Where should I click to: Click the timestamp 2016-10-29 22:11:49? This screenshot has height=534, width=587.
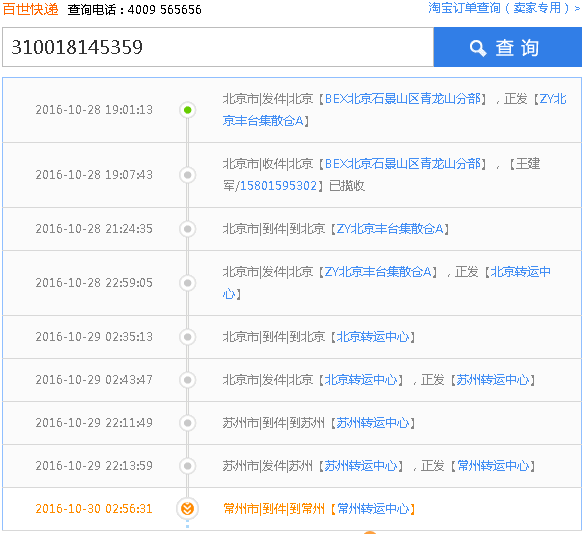pos(94,423)
